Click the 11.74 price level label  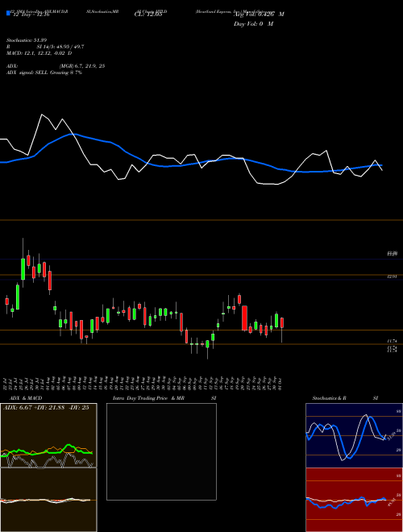393,341
